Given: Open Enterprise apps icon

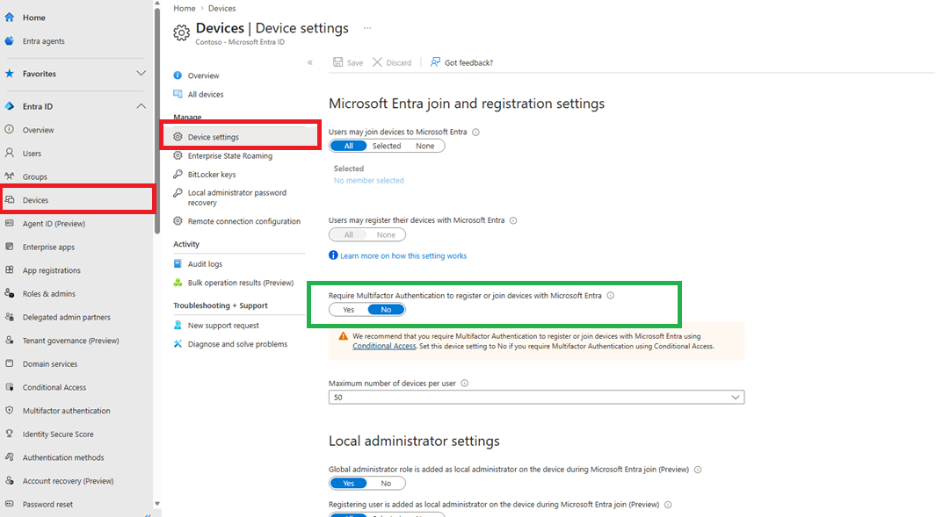Looking at the screenshot, I should point(9,247).
